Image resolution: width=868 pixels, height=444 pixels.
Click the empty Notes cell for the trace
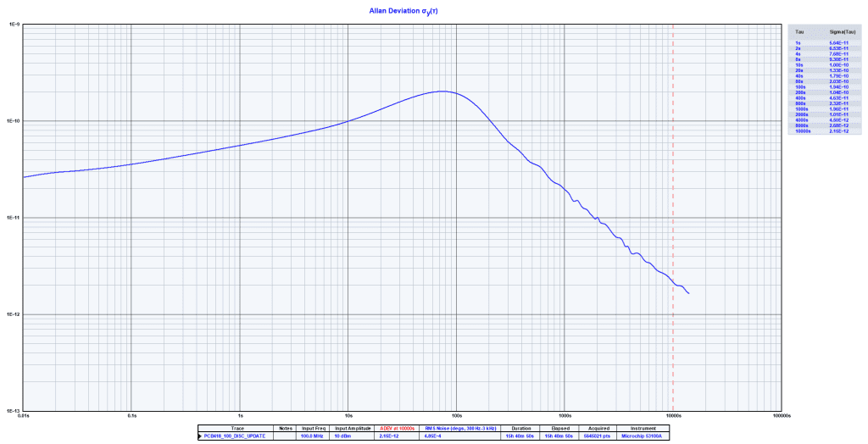284,436
